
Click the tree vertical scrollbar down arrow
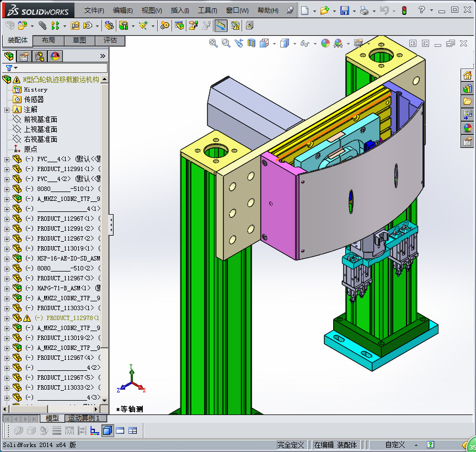click(104, 400)
